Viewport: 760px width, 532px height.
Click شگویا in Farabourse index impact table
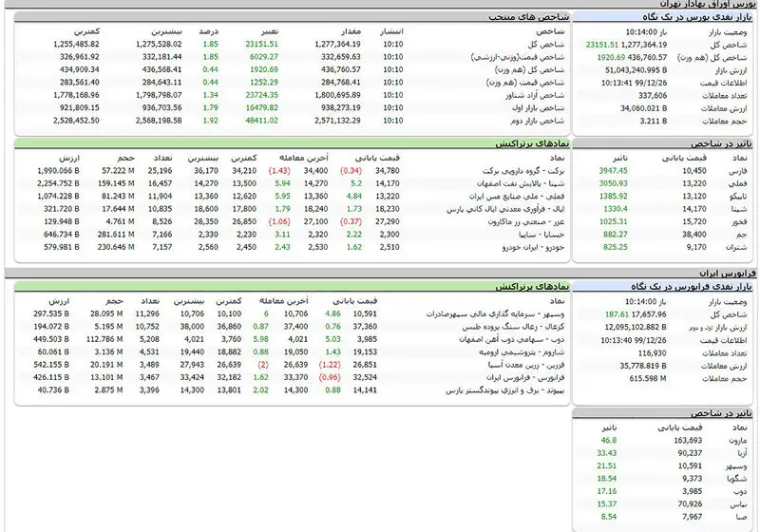pyautogui.click(x=737, y=479)
